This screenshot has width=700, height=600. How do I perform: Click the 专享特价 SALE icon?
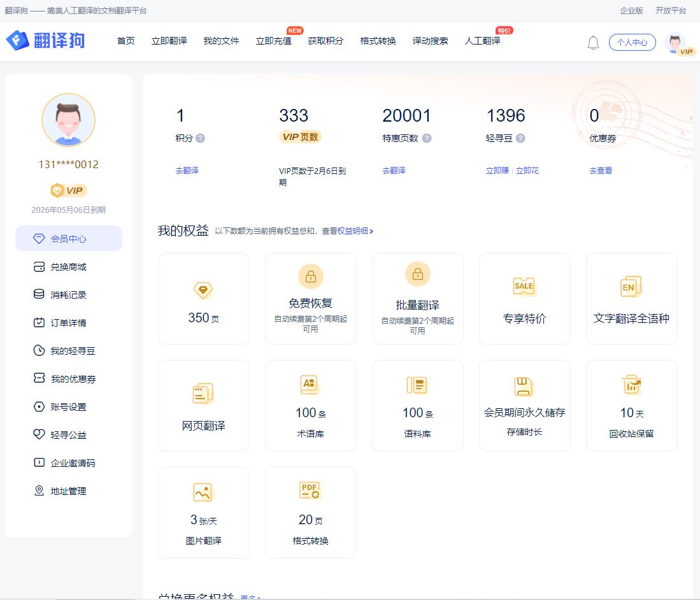(x=524, y=287)
